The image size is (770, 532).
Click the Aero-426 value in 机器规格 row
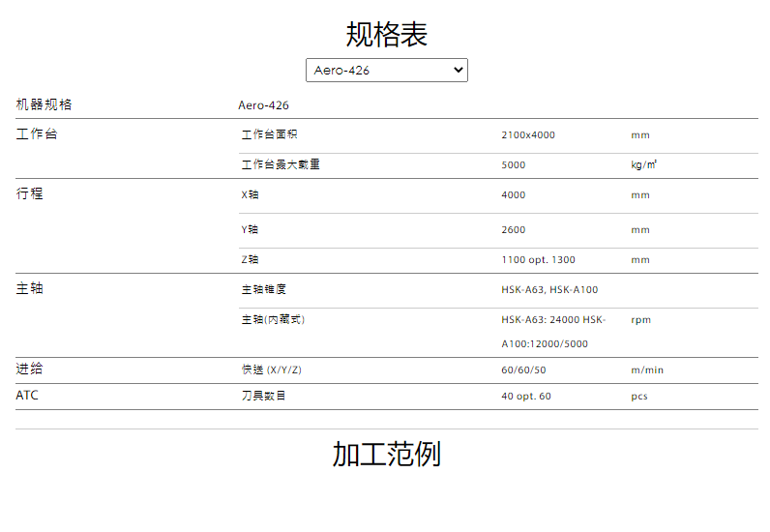coord(263,105)
